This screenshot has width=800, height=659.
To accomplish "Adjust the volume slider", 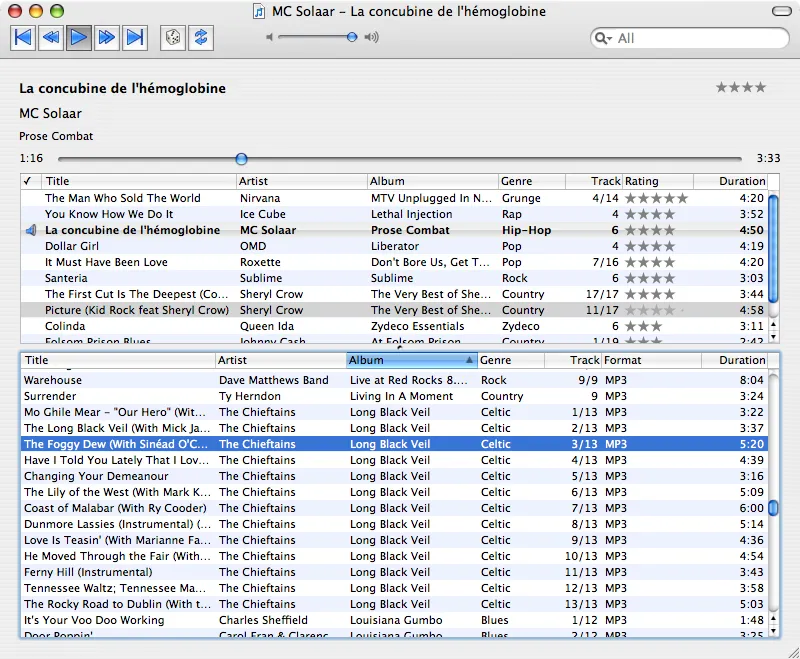I will click(350, 37).
